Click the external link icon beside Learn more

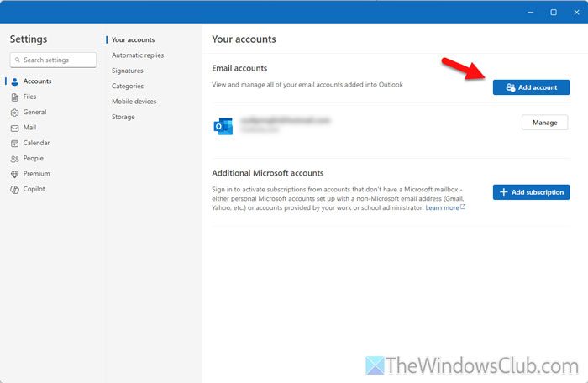(x=463, y=207)
